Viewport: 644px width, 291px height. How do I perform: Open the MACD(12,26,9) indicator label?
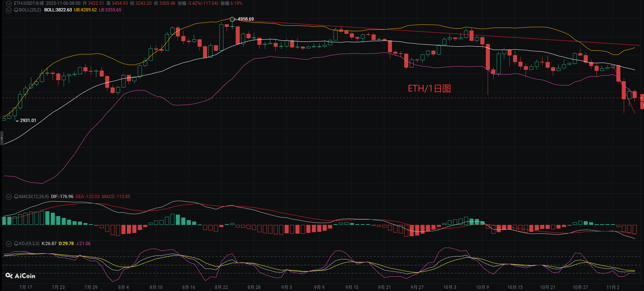34,197
